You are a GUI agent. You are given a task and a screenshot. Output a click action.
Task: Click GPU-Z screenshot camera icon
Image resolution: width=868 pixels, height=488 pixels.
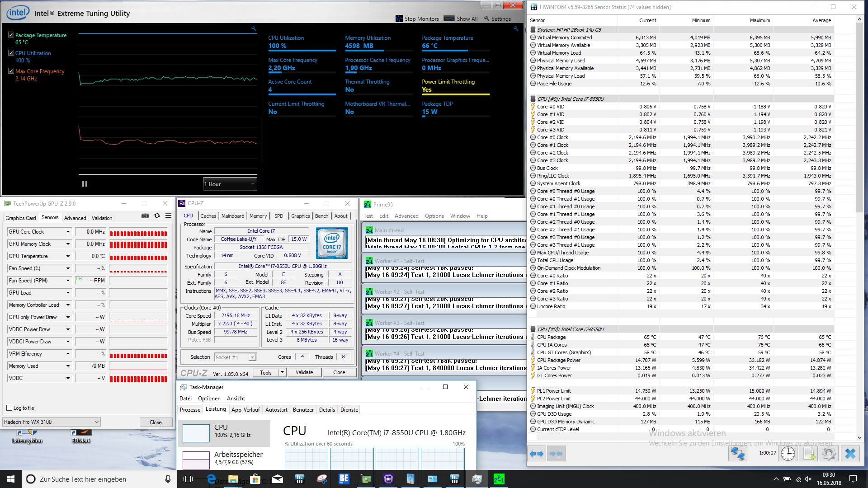(x=145, y=216)
